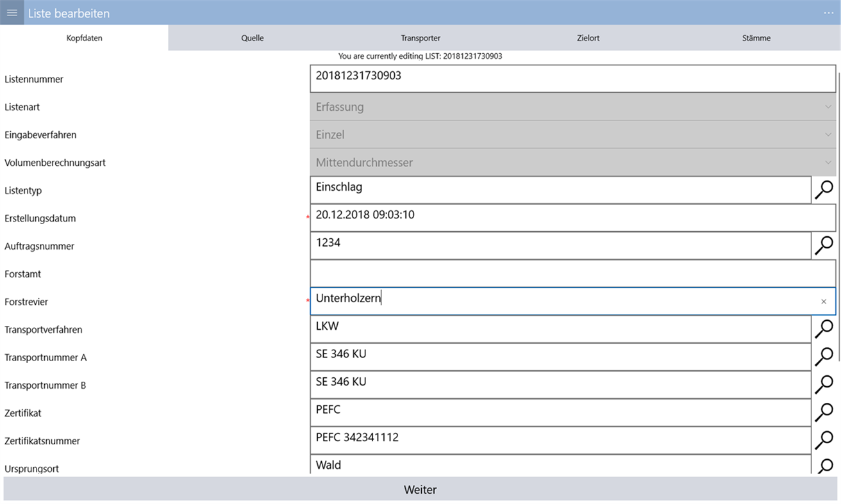
Task: Open the Volumenberechnungsart dropdown showing Mittendurchmesser
Action: click(827, 162)
